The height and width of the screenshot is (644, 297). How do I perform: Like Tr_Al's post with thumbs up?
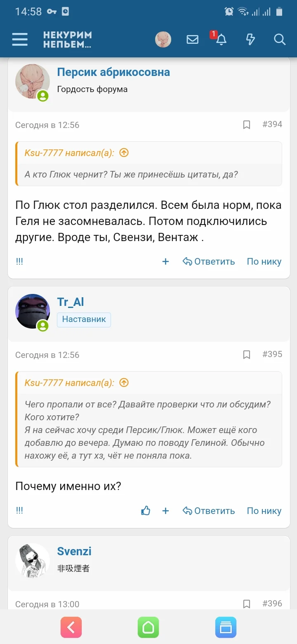click(146, 511)
